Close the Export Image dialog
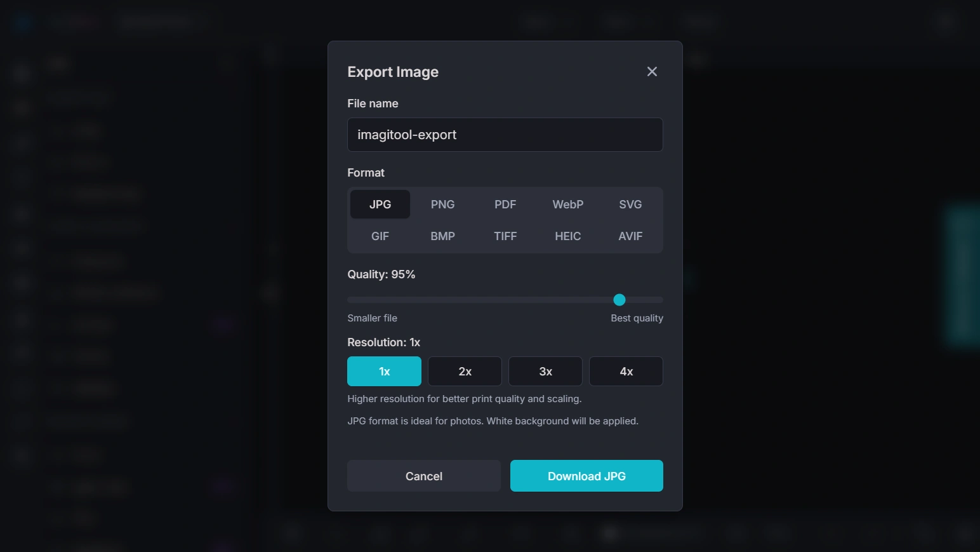The image size is (980, 552). pyautogui.click(x=652, y=72)
